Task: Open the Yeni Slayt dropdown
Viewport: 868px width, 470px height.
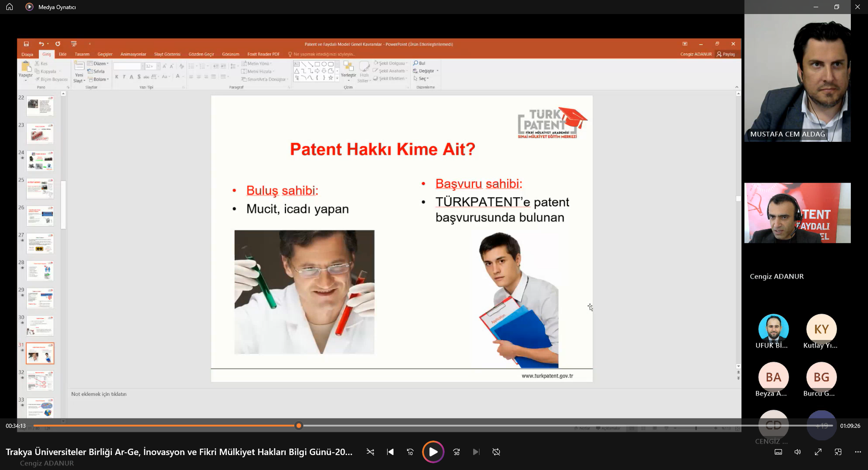Action: coord(79,78)
